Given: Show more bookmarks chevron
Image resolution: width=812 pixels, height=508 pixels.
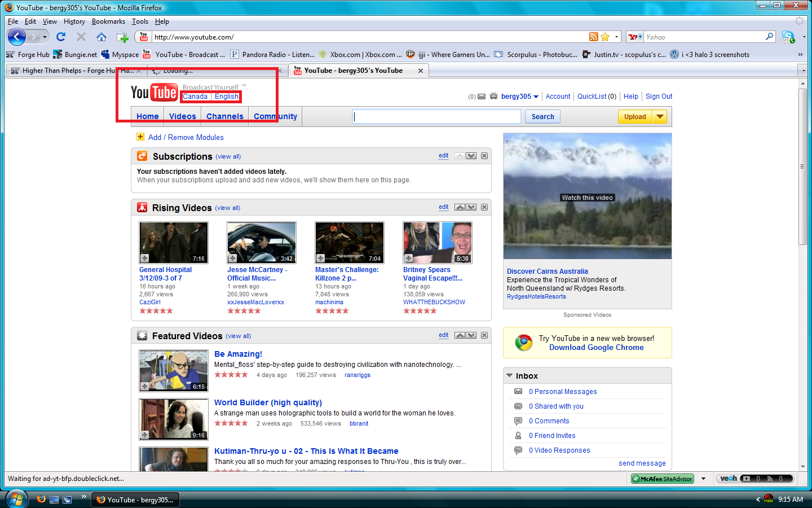Looking at the screenshot, I should (800, 55).
